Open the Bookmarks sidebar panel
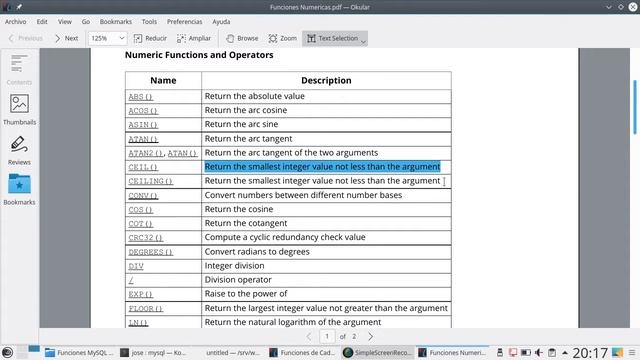The image size is (640, 360). click(x=19, y=189)
